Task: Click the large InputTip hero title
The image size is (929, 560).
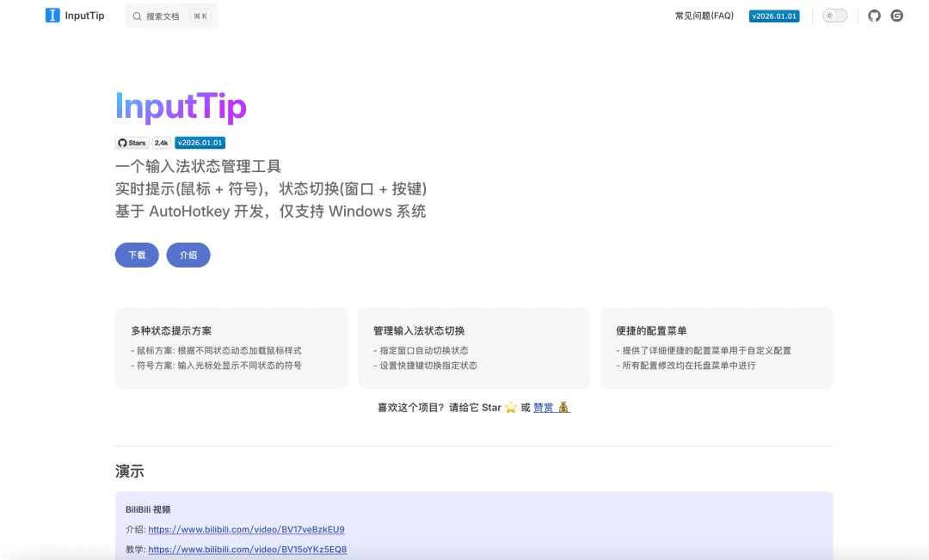Action: (181, 107)
